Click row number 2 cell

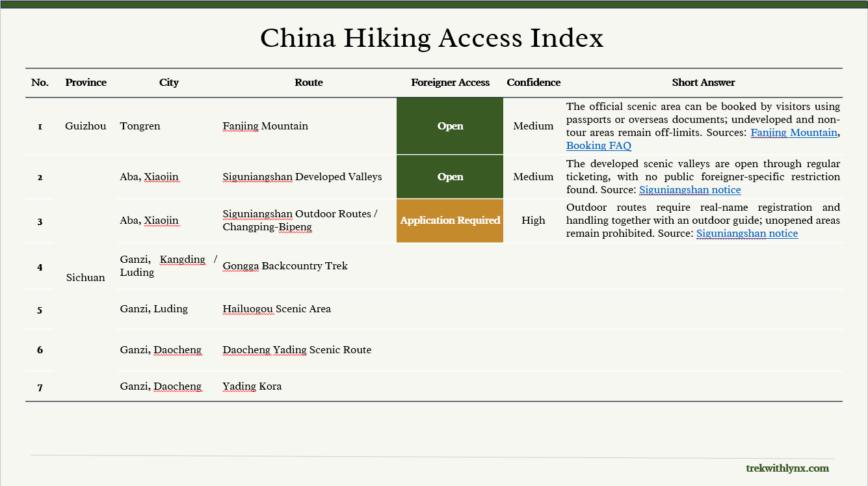point(40,177)
